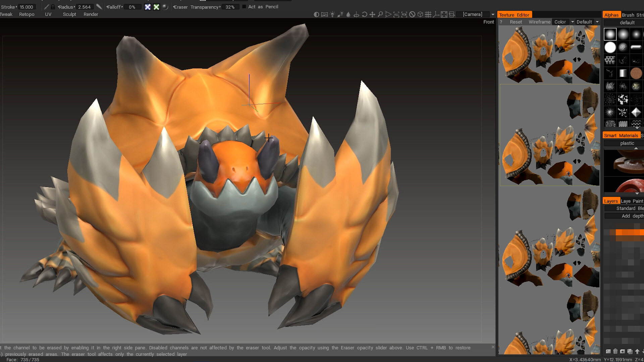This screenshot has width=644, height=362.
Task: Open the Camera dropdown arrow
Action: point(493,14)
